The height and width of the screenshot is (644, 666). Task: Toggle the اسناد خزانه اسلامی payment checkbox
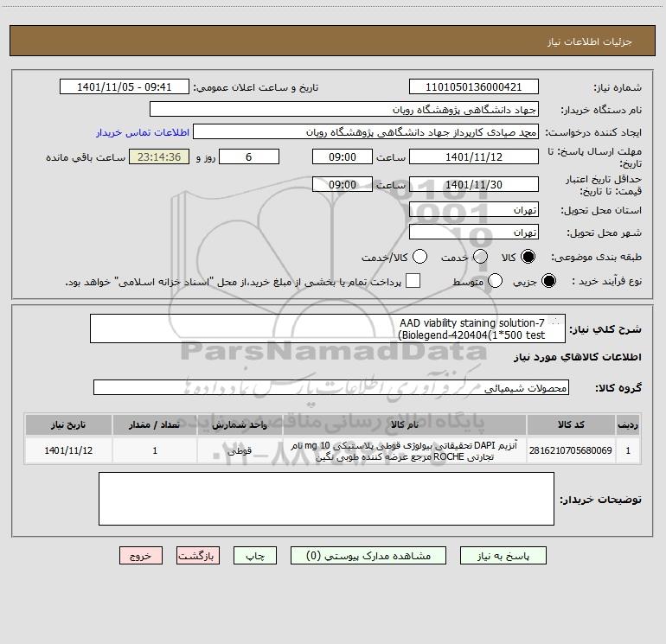pos(413,281)
